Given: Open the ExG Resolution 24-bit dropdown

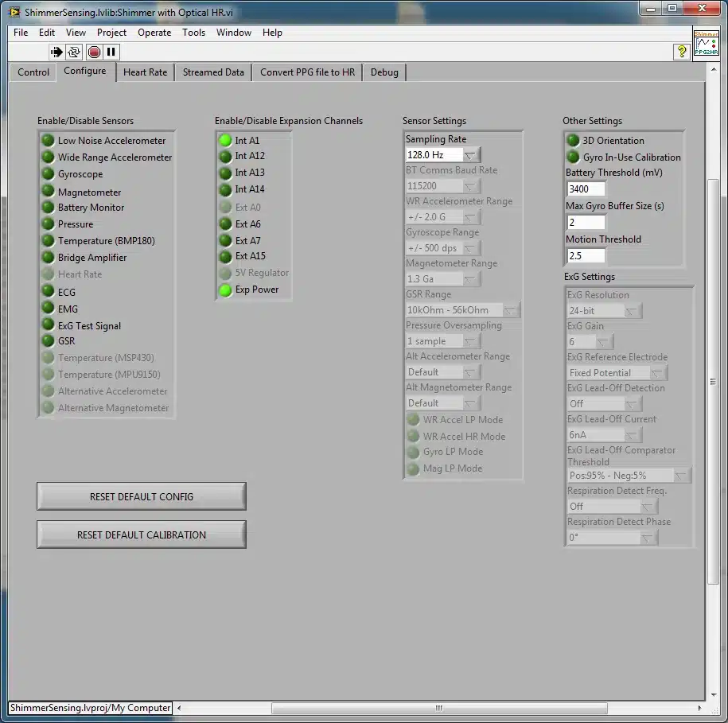Looking at the screenshot, I should coord(605,311).
